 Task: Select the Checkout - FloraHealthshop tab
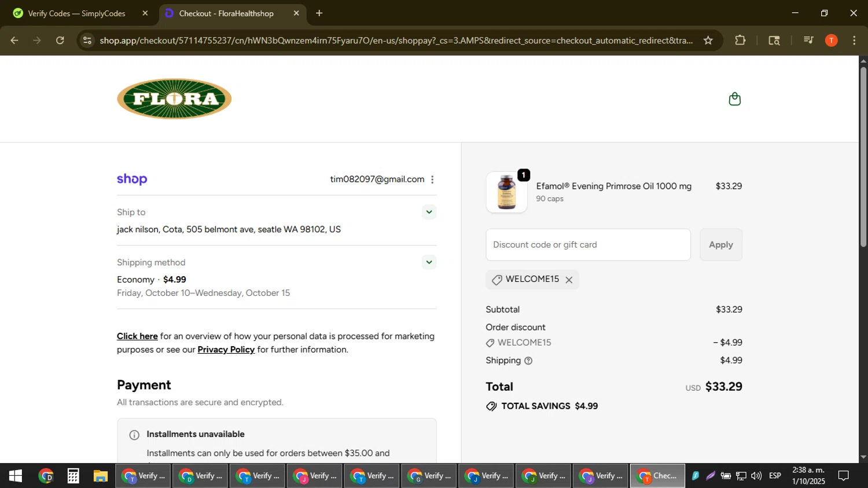pyautogui.click(x=226, y=13)
